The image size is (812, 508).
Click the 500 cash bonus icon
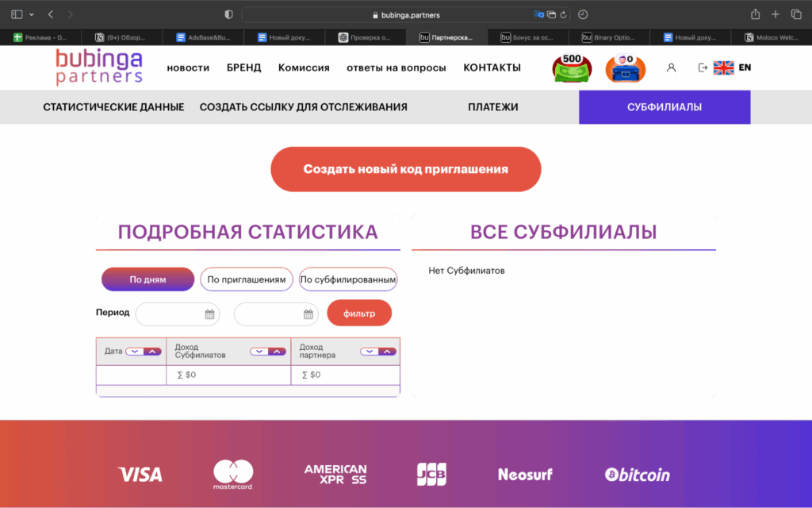572,67
